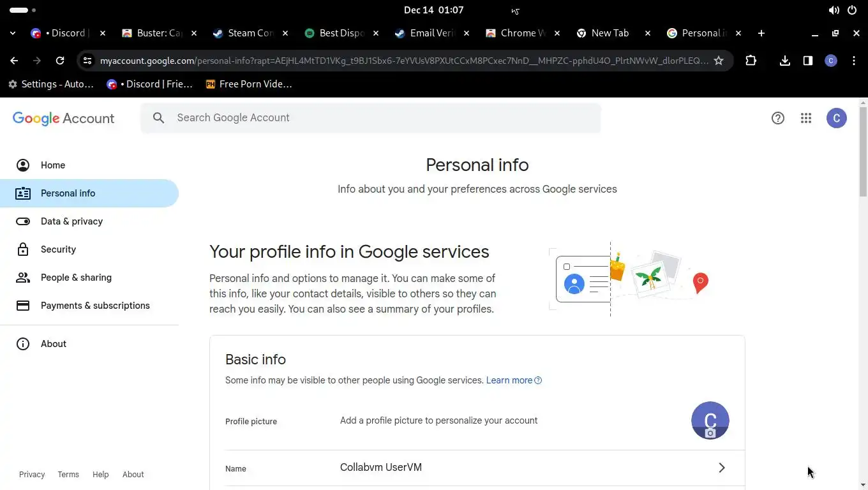The image size is (868, 490).
Task: Open the Terms footer link
Action: (68, 475)
